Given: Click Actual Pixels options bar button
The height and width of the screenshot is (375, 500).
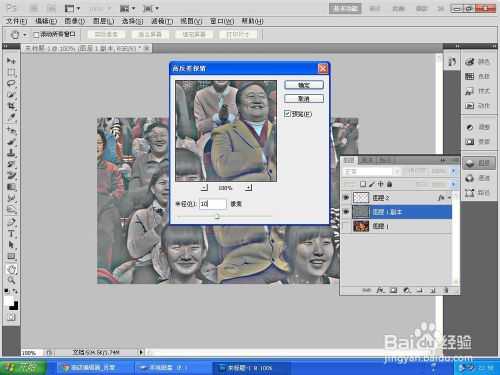Looking at the screenshot, I should point(106,35).
